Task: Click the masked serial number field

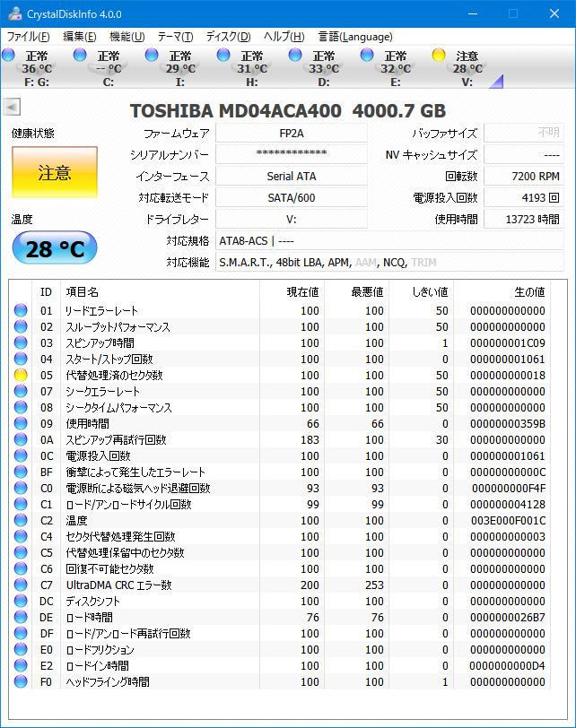Action: click(x=292, y=154)
